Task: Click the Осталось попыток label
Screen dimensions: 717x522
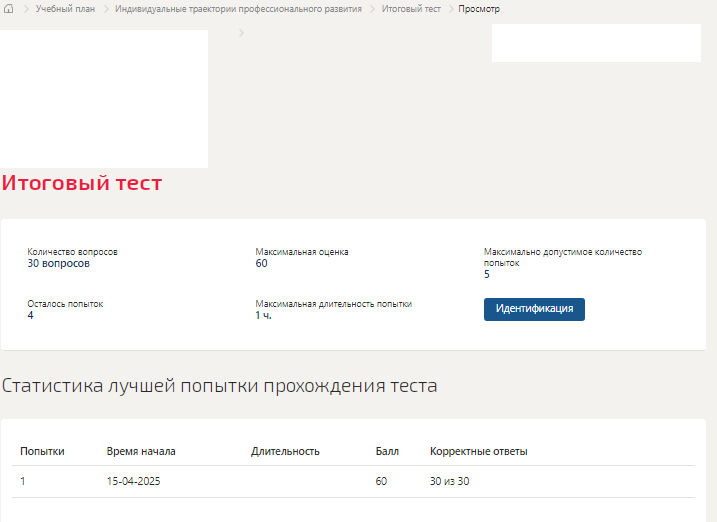Action: coord(65,304)
